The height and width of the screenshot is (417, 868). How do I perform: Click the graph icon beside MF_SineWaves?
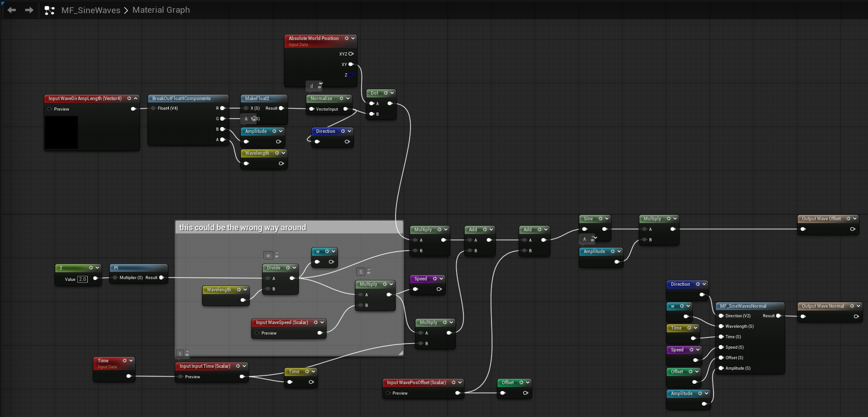coord(50,10)
